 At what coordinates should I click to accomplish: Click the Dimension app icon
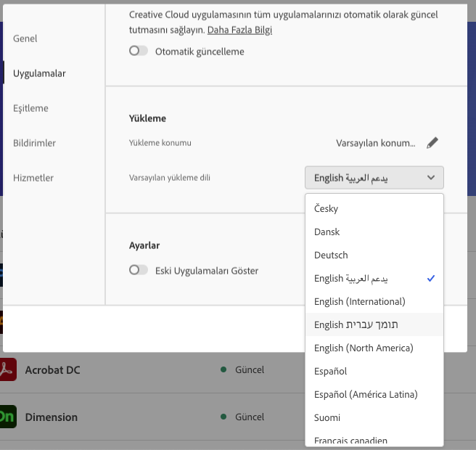pyautogui.click(x=7, y=417)
